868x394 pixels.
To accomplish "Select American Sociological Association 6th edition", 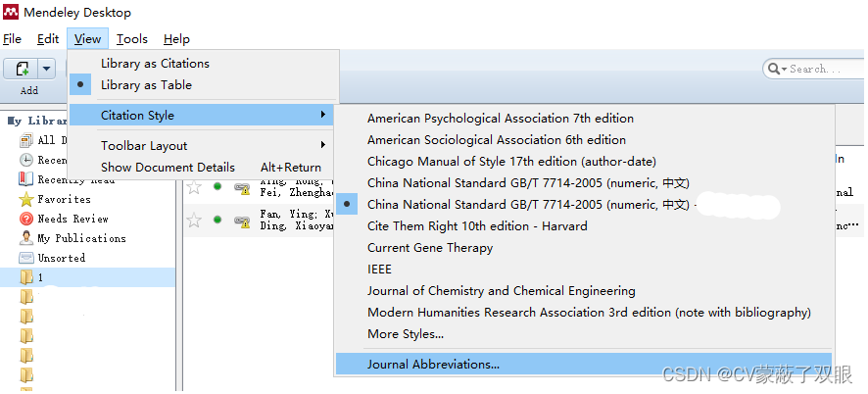I will click(x=584, y=140).
